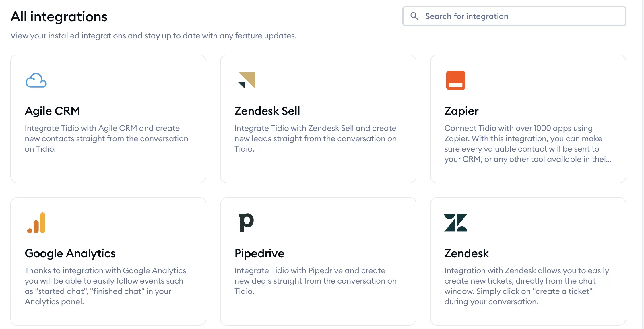Open the Google Analytics integration card
This screenshot has height=329, width=644.
[x=108, y=261]
